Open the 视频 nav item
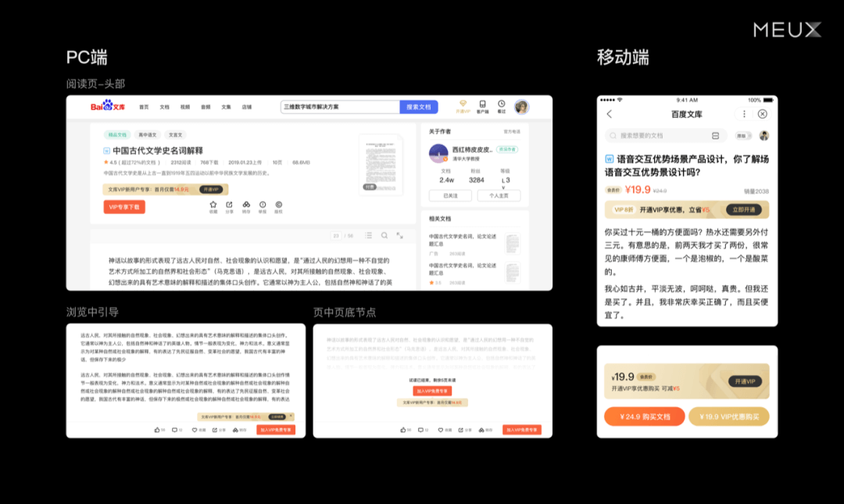The height and width of the screenshot is (504, 844). pyautogui.click(x=184, y=107)
